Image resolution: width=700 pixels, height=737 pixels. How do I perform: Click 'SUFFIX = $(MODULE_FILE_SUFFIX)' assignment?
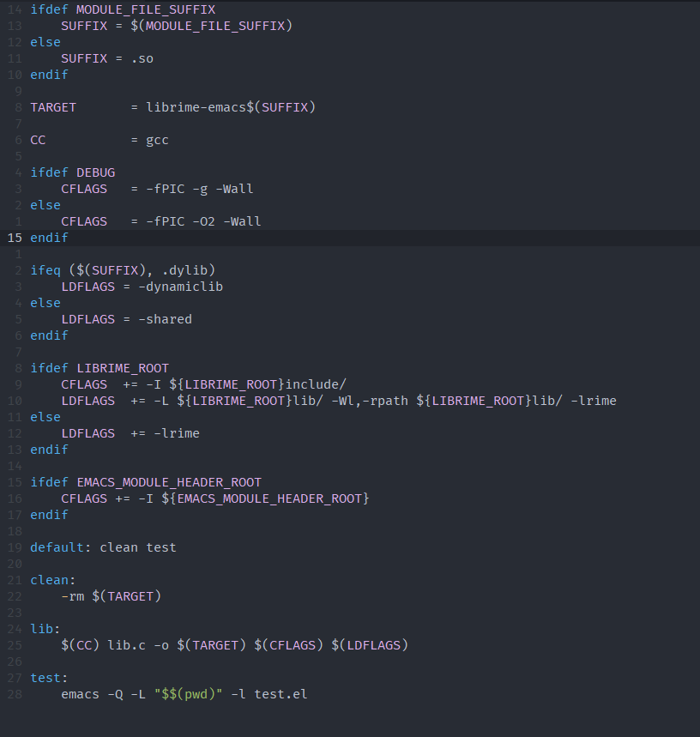[177, 26]
